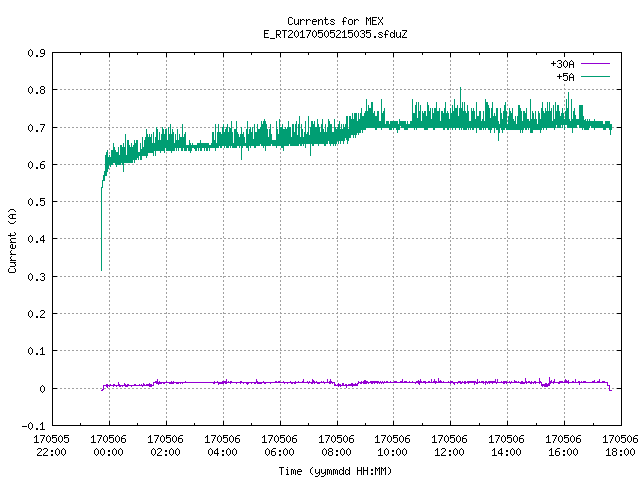The height and width of the screenshot is (480, 640).
Task: Click the 0.8 y-axis tick label
Action: tap(36, 90)
